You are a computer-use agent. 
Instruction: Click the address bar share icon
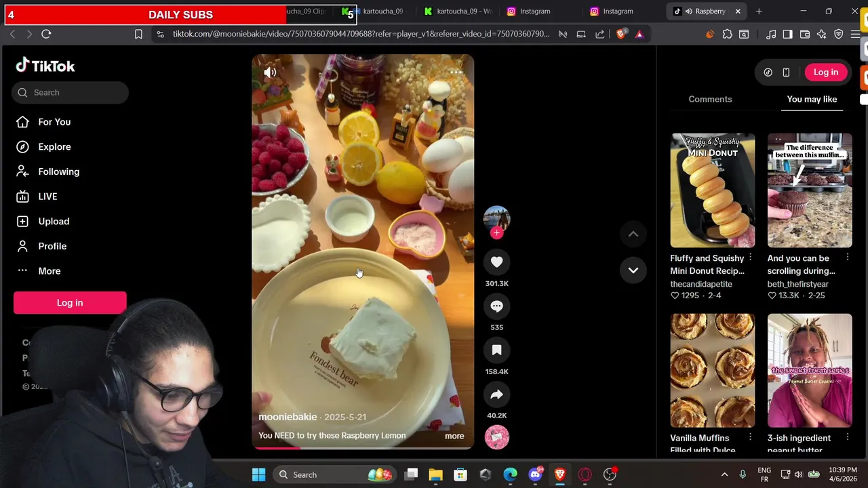599,34
